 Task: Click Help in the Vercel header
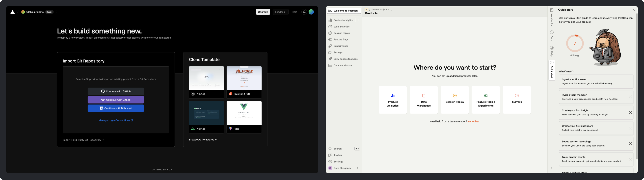(x=294, y=12)
